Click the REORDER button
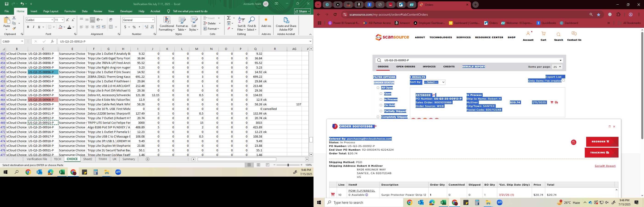Image resolution: width=644 pixels, height=207 pixels. coord(602,142)
